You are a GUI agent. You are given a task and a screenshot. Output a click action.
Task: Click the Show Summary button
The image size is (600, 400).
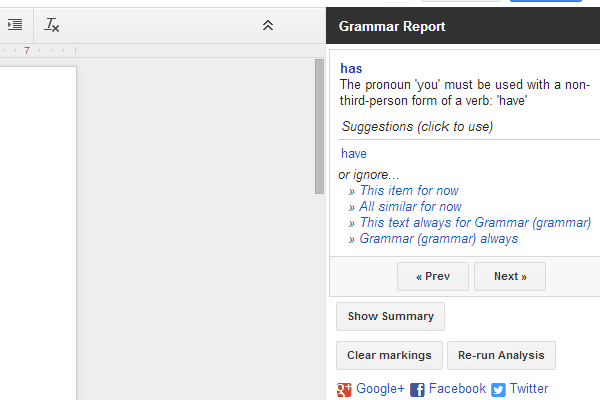coord(390,316)
